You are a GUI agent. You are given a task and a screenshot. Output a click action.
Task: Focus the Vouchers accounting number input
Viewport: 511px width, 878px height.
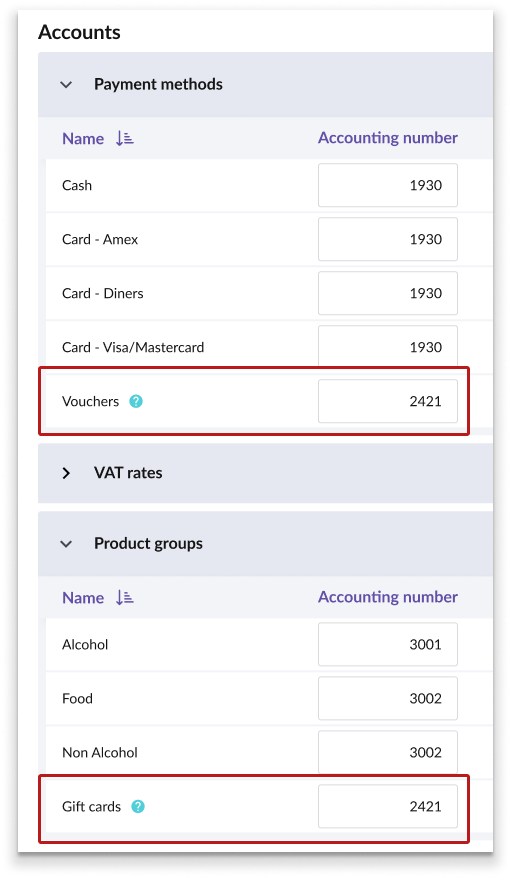coord(388,401)
